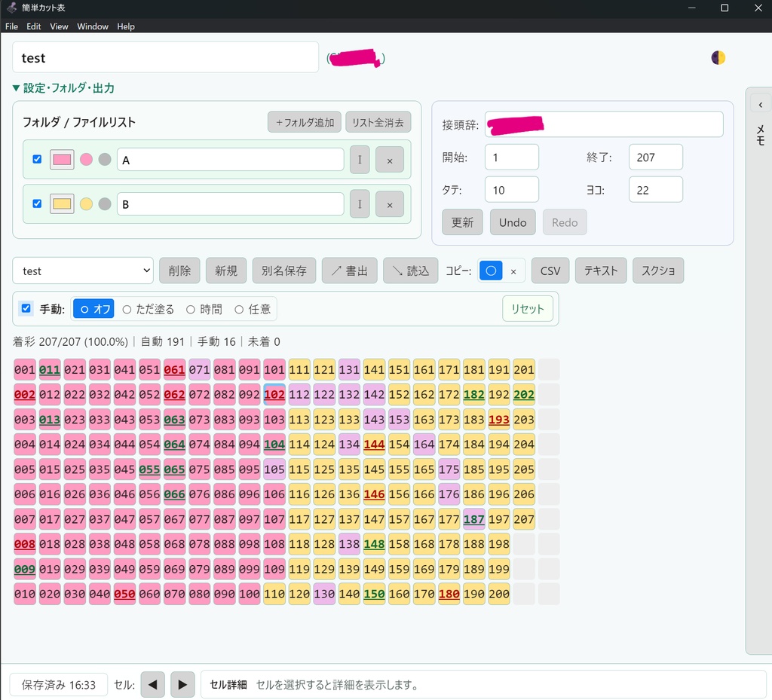
Task: Toggle the dark mode half-moon icon
Action: click(x=718, y=58)
